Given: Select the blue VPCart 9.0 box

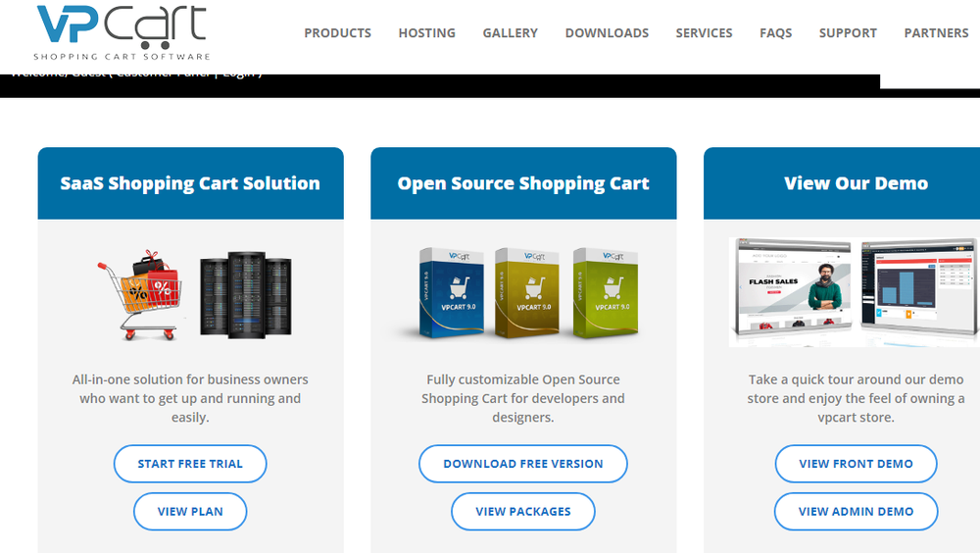Looking at the screenshot, I should coord(451,293).
